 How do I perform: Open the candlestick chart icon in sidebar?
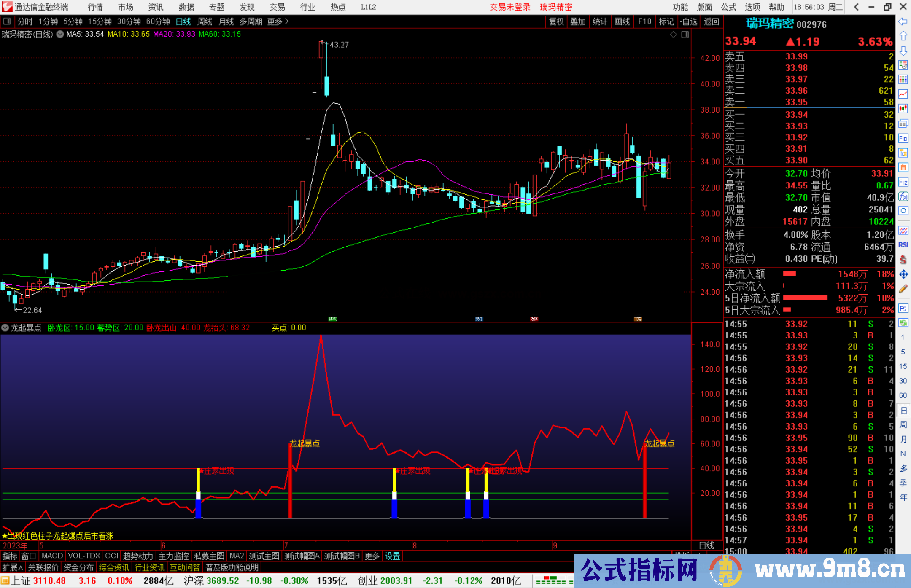point(903,109)
